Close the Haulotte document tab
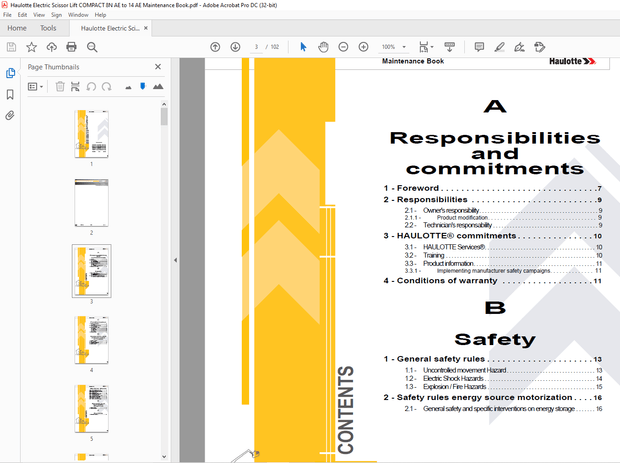 pos(146,28)
